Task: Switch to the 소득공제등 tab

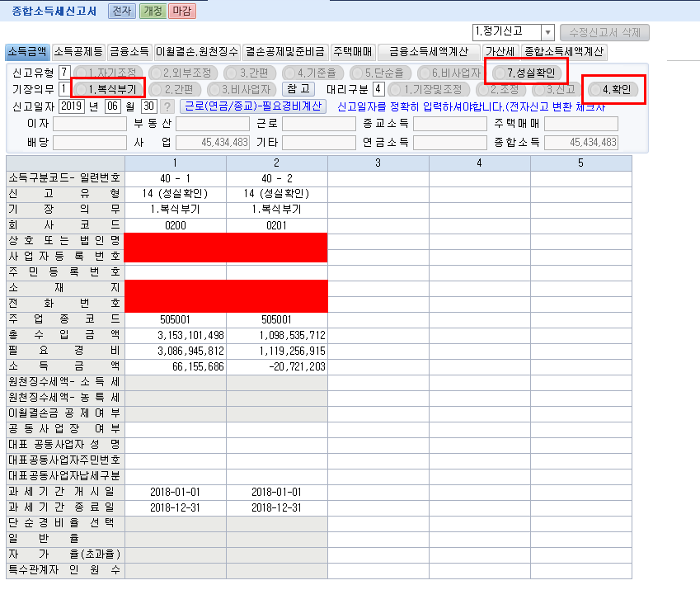Action: coord(78,52)
